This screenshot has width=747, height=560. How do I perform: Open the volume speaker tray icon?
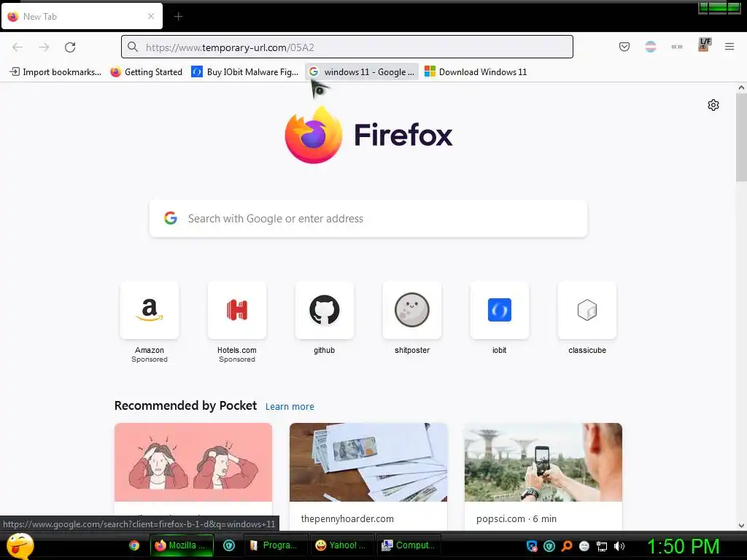click(x=619, y=546)
